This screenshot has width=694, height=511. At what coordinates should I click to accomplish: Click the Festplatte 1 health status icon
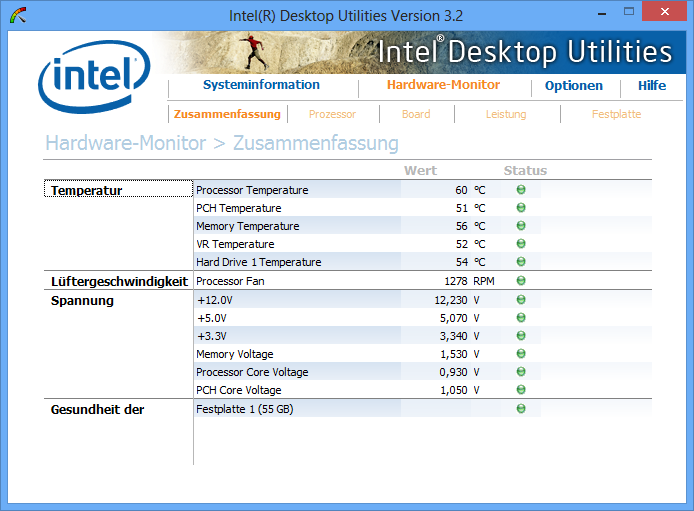(521, 408)
